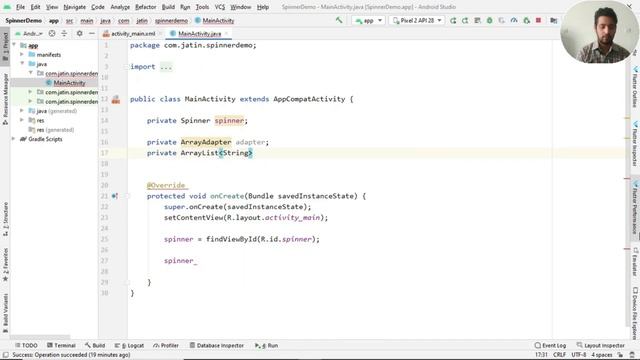Click the CRLF line separator in status bar

559,355
